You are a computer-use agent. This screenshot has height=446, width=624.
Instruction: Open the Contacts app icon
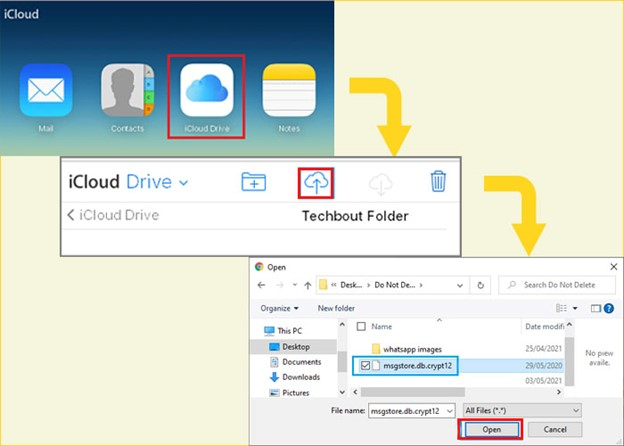coord(127,91)
